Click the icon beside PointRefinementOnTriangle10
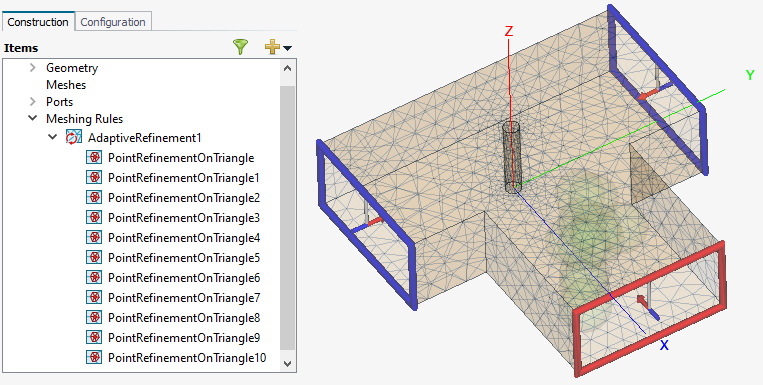 [94, 357]
